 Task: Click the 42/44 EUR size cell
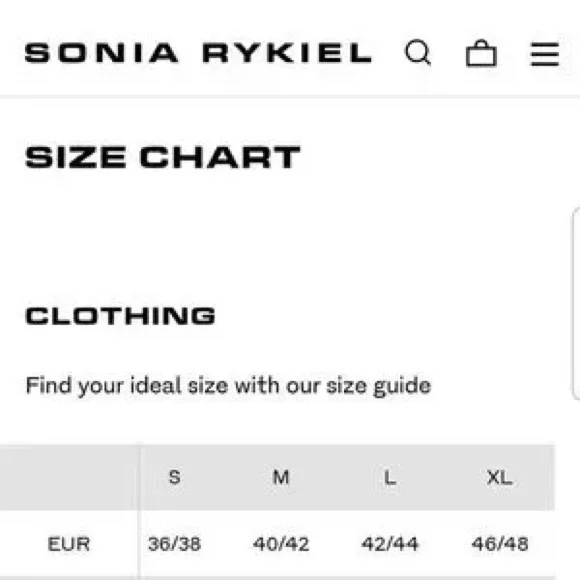[x=390, y=544]
